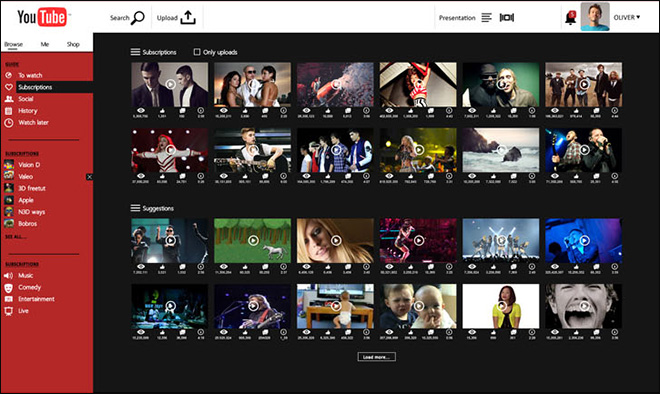This screenshot has width=660, height=394.
Task: Expand the OLIVER account dropdown
Action: (x=626, y=17)
